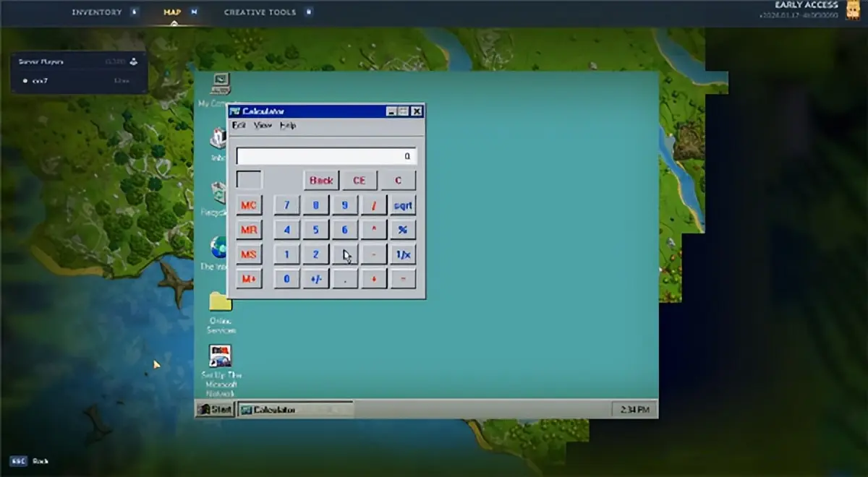Open the Recycle Bin icon
868x477 pixels.
[x=220, y=194]
